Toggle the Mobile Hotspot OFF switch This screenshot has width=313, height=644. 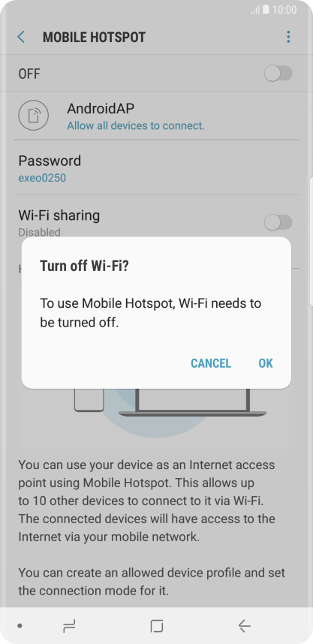click(x=278, y=74)
